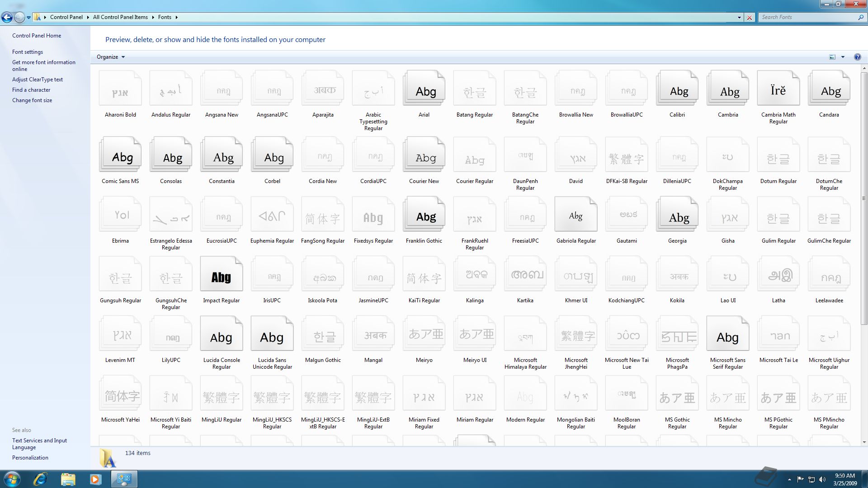Viewport: 868px width, 488px height.
Task: Click Get more font information online
Action: [x=44, y=66]
